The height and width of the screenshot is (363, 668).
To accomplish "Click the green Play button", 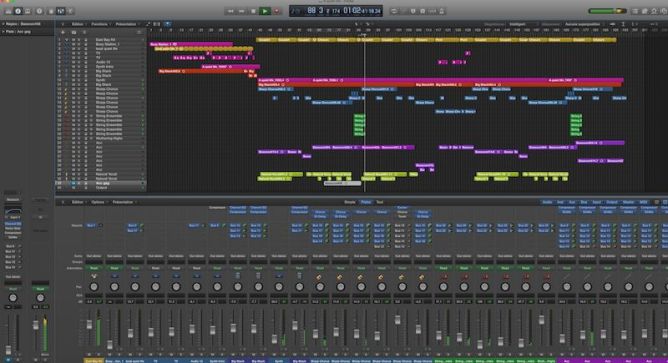I will point(265,11).
